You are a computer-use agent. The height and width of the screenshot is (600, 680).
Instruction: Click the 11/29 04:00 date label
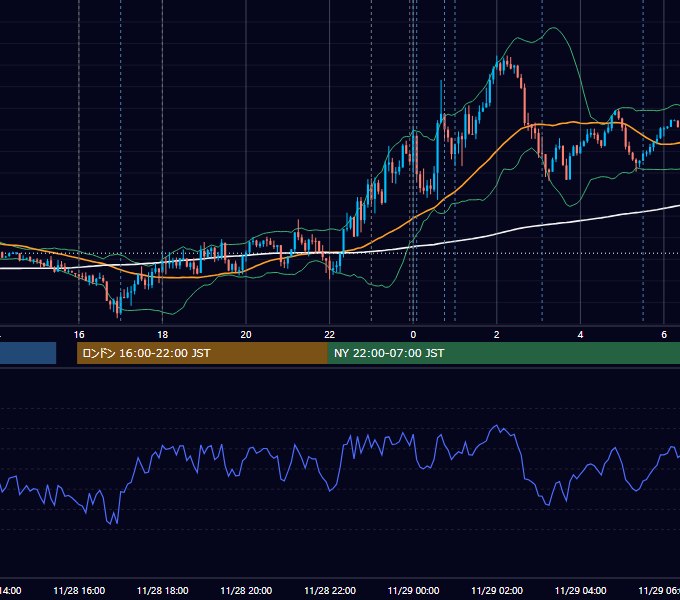[x=581, y=591]
